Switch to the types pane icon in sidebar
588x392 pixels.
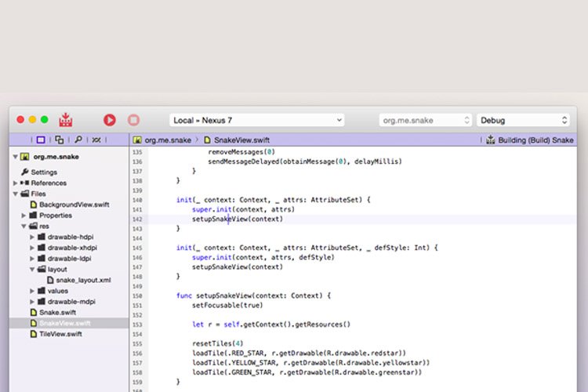pos(60,140)
